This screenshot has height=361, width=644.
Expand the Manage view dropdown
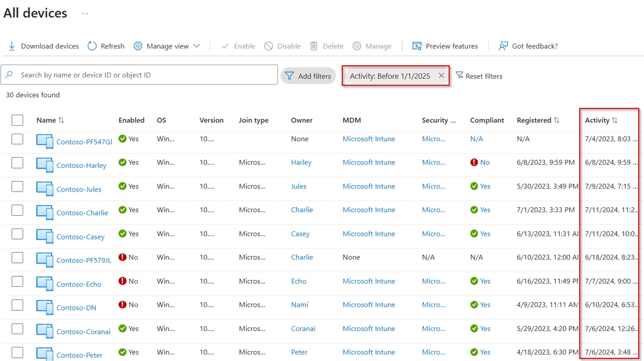click(x=197, y=46)
